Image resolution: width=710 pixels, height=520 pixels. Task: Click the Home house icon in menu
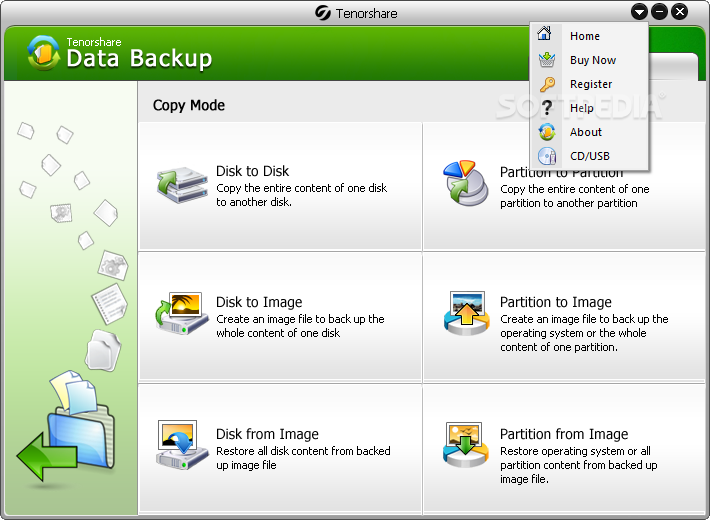point(545,34)
